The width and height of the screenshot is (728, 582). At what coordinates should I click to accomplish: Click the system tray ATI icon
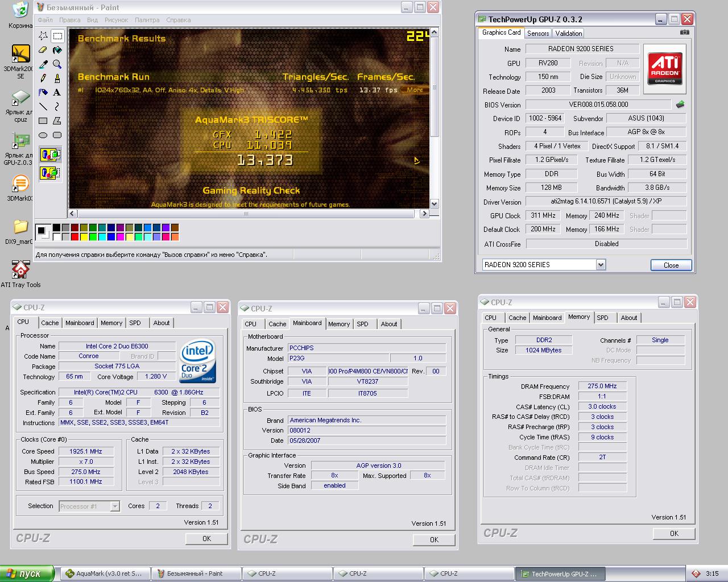click(x=696, y=573)
